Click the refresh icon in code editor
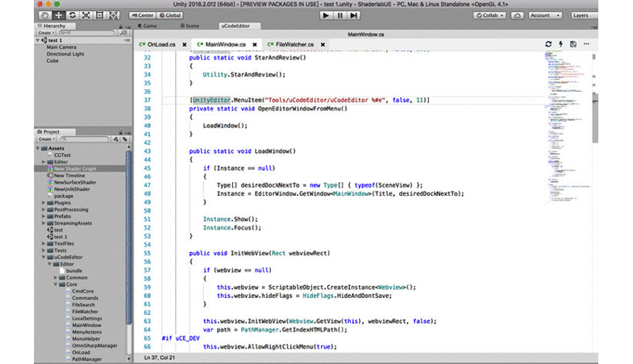The image size is (633, 364). [x=548, y=44]
